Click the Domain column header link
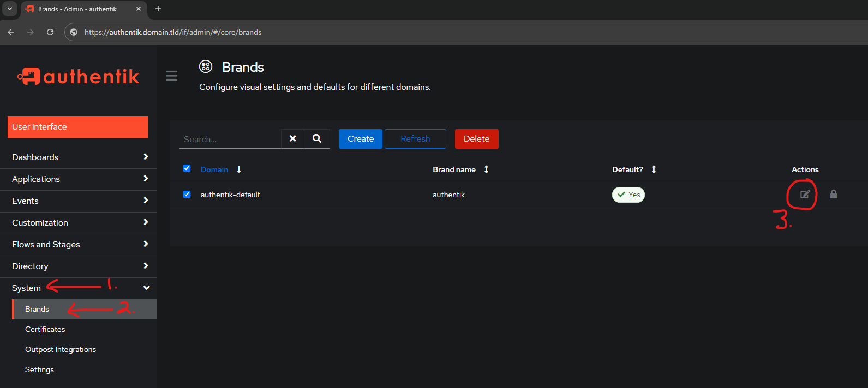The width and height of the screenshot is (868, 388). click(x=214, y=169)
